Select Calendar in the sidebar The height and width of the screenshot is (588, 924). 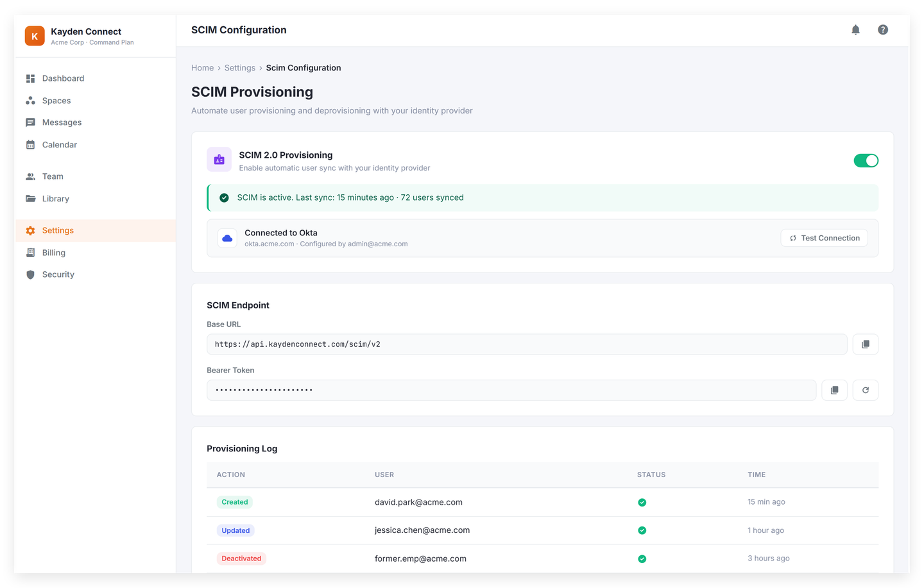tap(95, 145)
